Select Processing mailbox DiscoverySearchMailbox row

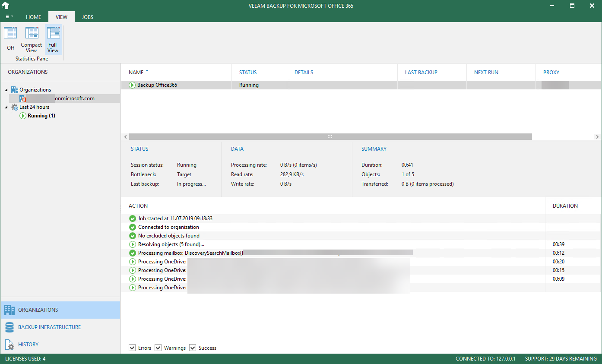(361, 253)
